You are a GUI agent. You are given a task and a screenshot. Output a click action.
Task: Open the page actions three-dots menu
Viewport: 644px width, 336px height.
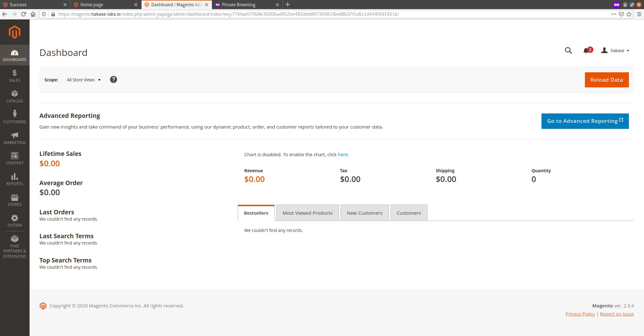pos(613,14)
